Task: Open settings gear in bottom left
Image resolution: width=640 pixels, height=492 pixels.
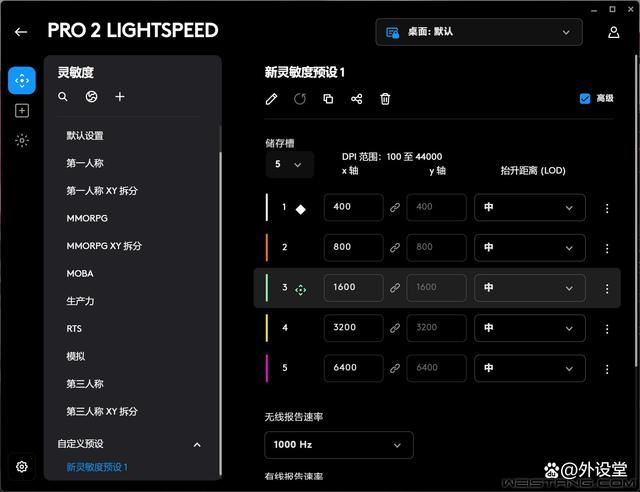Action: 22,466
